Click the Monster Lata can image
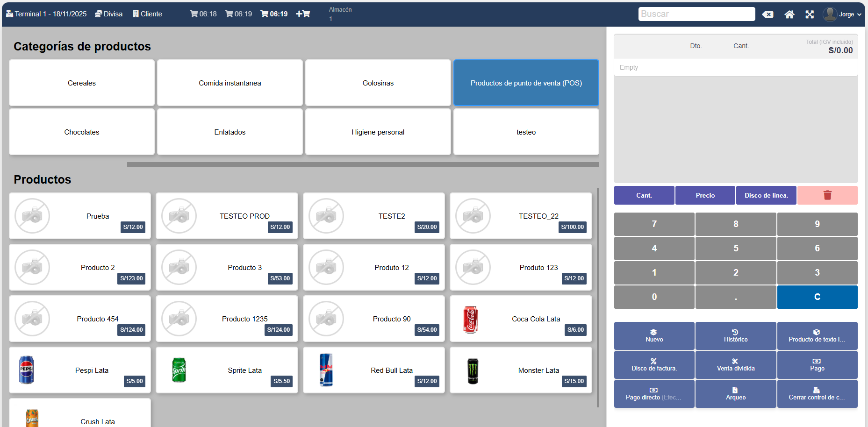This screenshot has width=868, height=427. (473, 371)
